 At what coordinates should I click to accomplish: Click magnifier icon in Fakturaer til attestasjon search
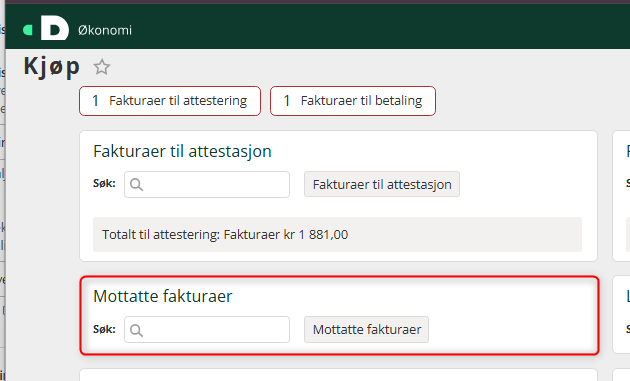tap(137, 185)
